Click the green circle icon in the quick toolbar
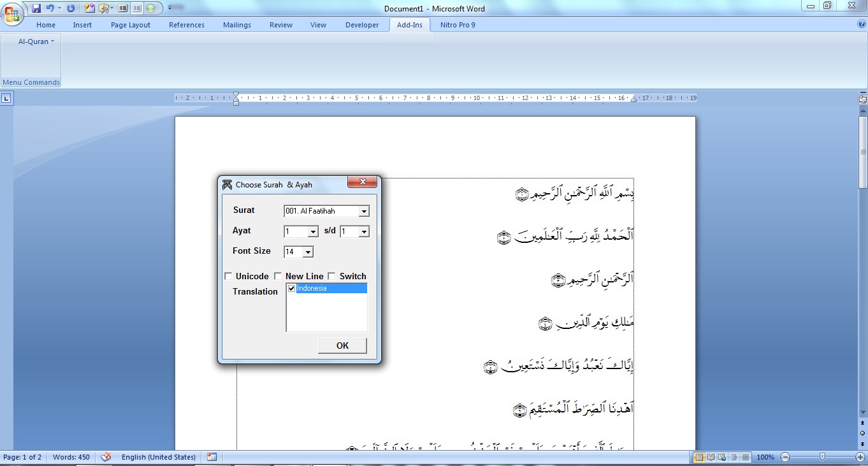The height and width of the screenshot is (466, 868). (151, 8)
